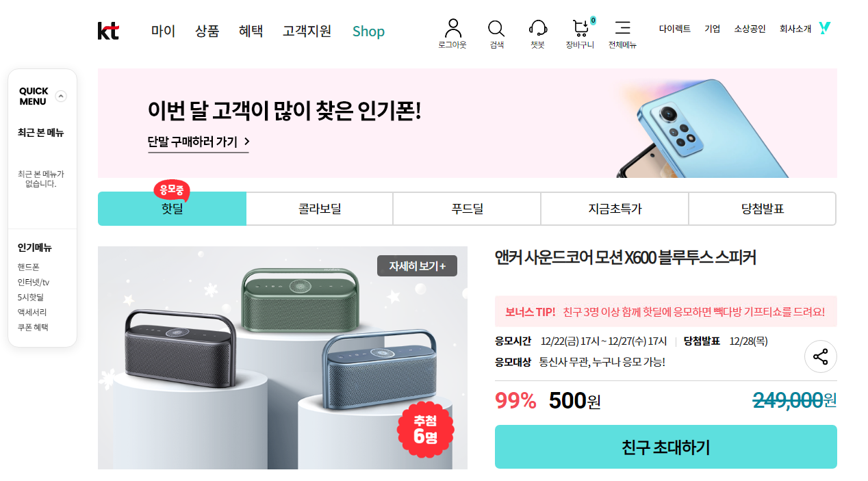Click the speaker product image
The width and height of the screenshot is (868, 481).
pyautogui.click(x=283, y=358)
